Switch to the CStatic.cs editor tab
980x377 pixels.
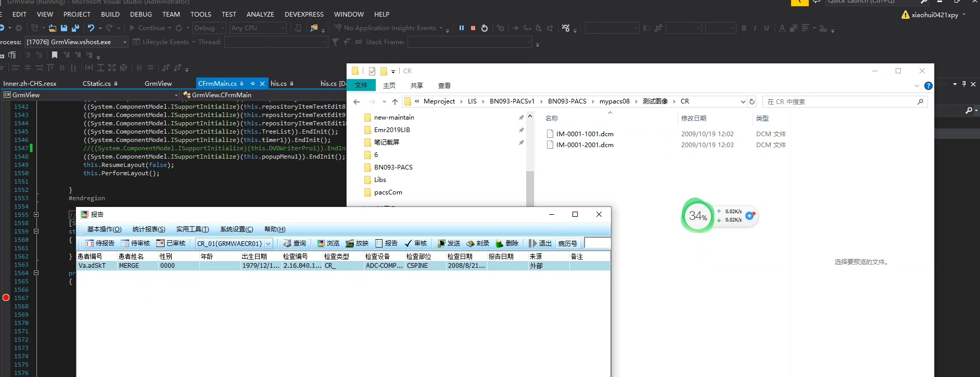[x=97, y=84]
